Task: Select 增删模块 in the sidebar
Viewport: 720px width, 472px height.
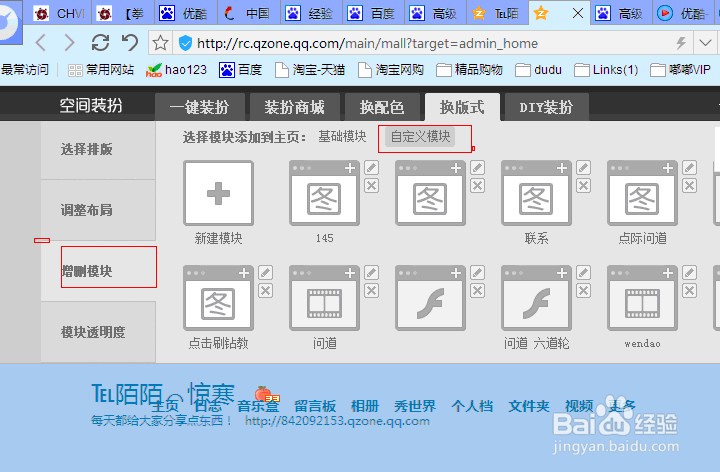Action: [x=98, y=271]
